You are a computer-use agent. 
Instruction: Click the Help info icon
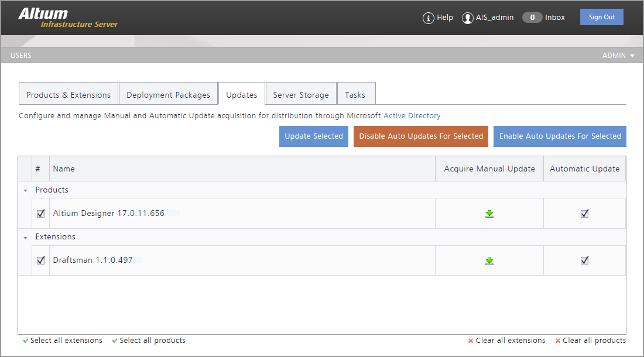[428, 18]
